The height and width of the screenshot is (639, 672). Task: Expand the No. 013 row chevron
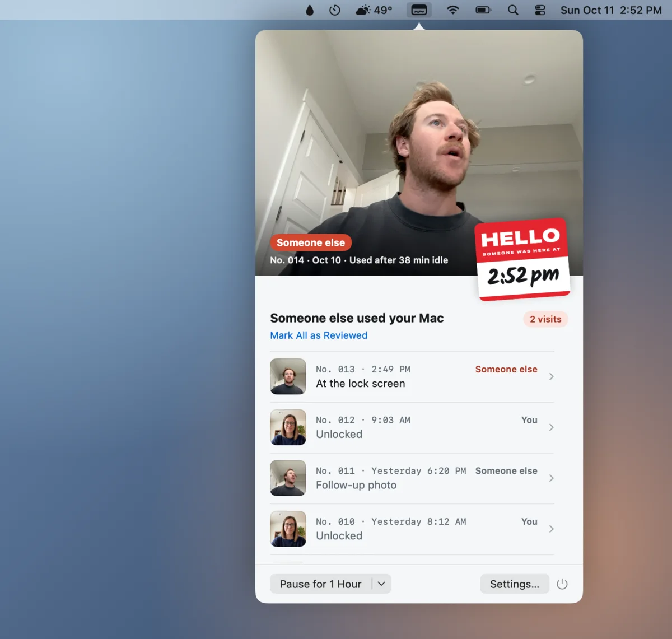(552, 376)
